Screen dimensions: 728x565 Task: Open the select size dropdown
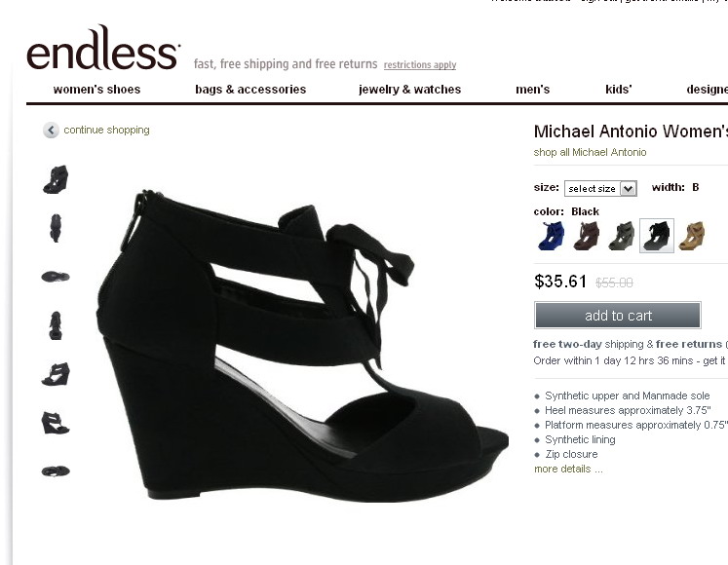coord(600,188)
